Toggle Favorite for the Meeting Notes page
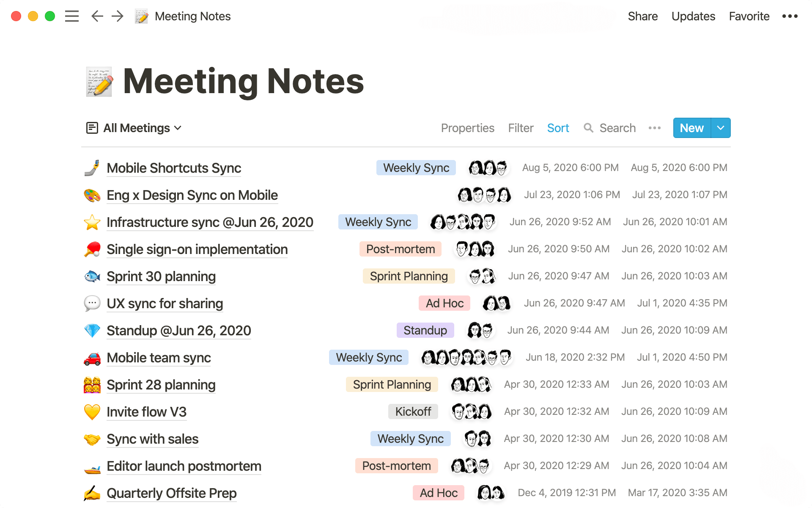The height and width of the screenshot is (508, 812). (749, 16)
